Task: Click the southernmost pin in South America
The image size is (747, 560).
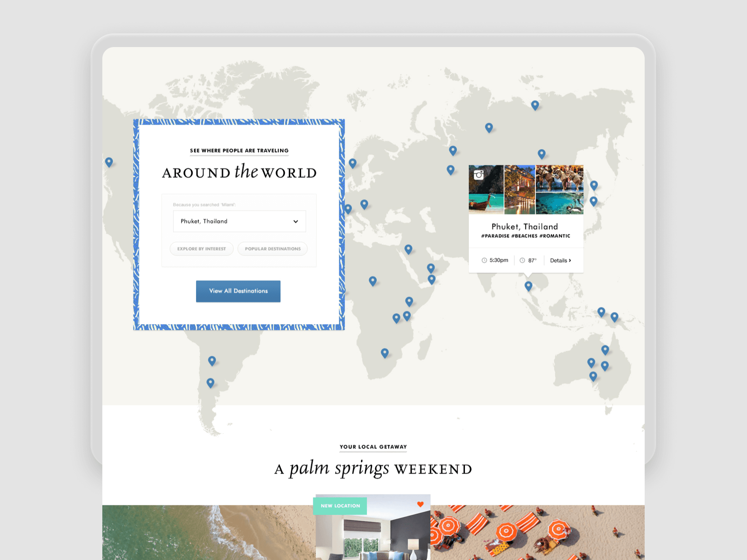Action: tap(210, 383)
